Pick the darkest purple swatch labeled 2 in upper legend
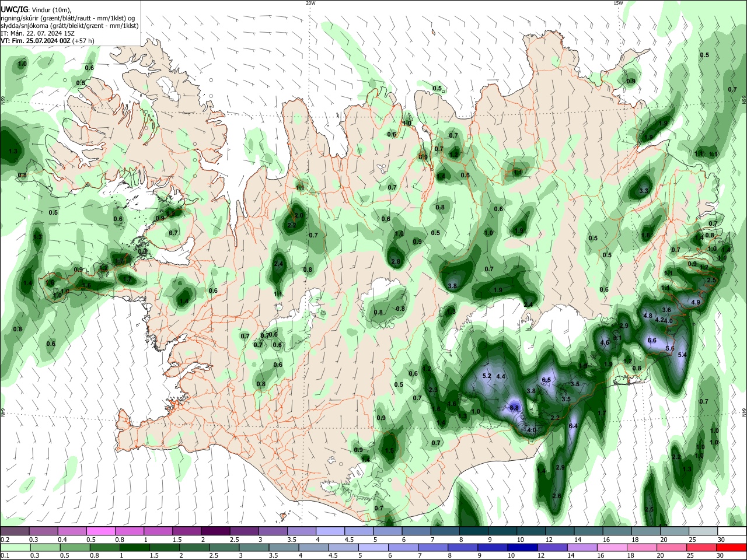Screen dimensions: 747x560 (215, 531)
